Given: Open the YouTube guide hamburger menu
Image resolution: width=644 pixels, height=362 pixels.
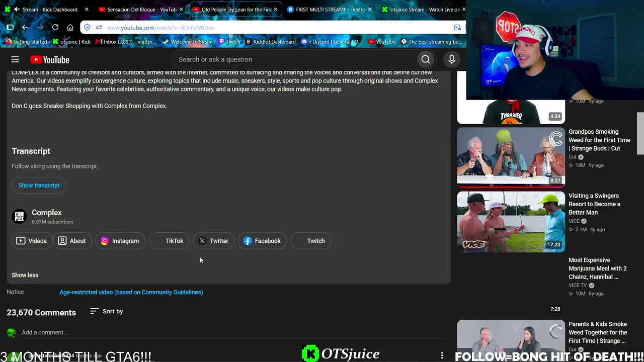Looking at the screenshot, I should pos(15,59).
